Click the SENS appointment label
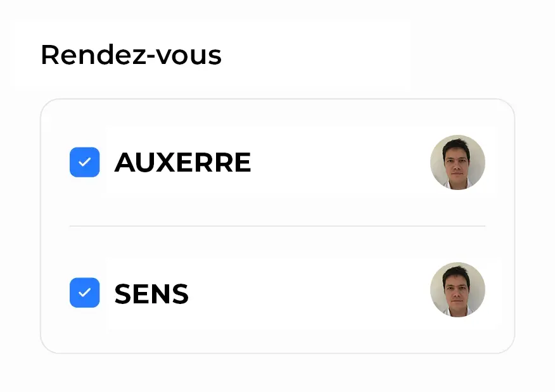This screenshot has height=392, width=555. tap(151, 294)
